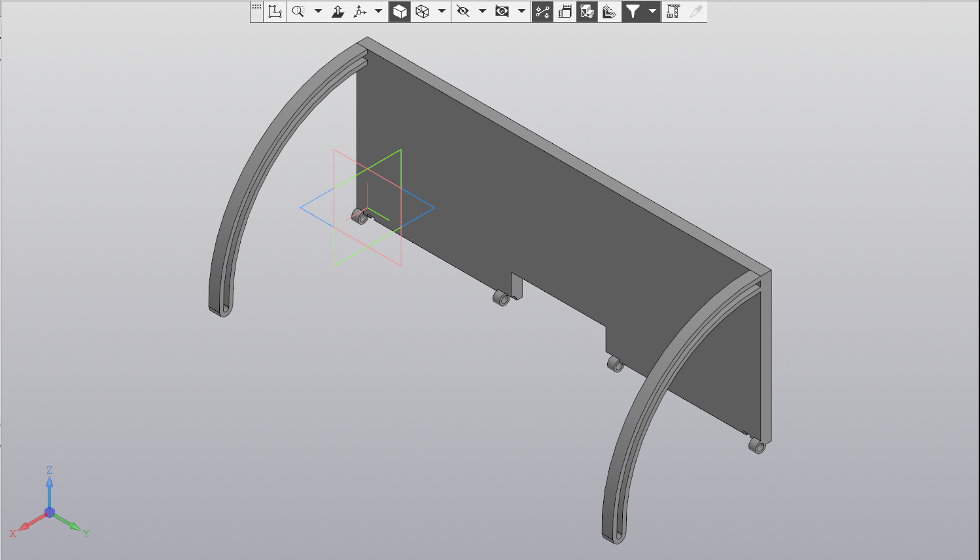Enable shaded solid cube display mode
This screenshot has width=980, height=560.
pos(400,12)
